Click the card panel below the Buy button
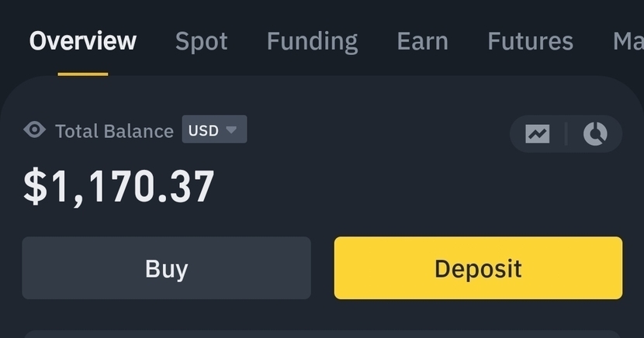This screenshot has width=644, height=338. (322, 333)
